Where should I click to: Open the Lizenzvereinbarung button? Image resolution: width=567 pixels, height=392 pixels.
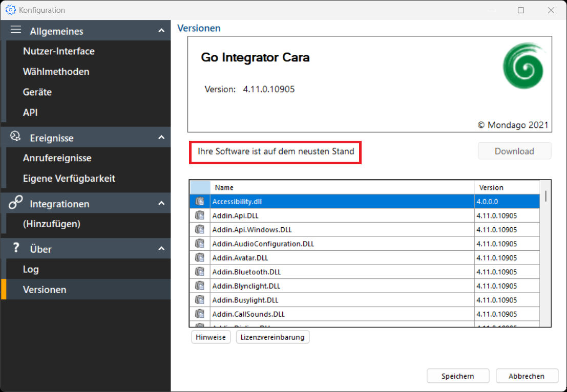click(x=272, y=337)
